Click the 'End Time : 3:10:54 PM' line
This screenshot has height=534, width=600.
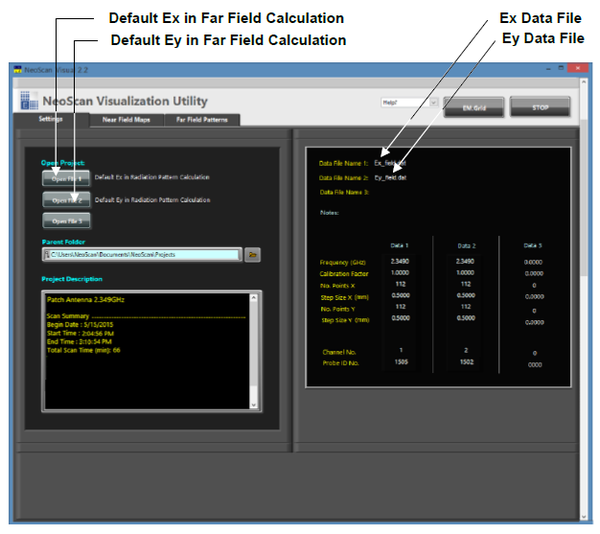click(x=79, y=342)
